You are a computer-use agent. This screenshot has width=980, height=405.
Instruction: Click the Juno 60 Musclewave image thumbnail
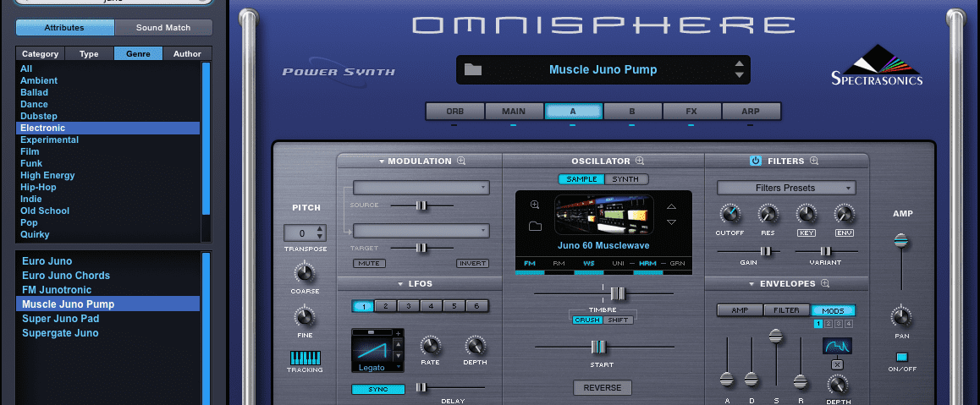click(x=603, y=215)
